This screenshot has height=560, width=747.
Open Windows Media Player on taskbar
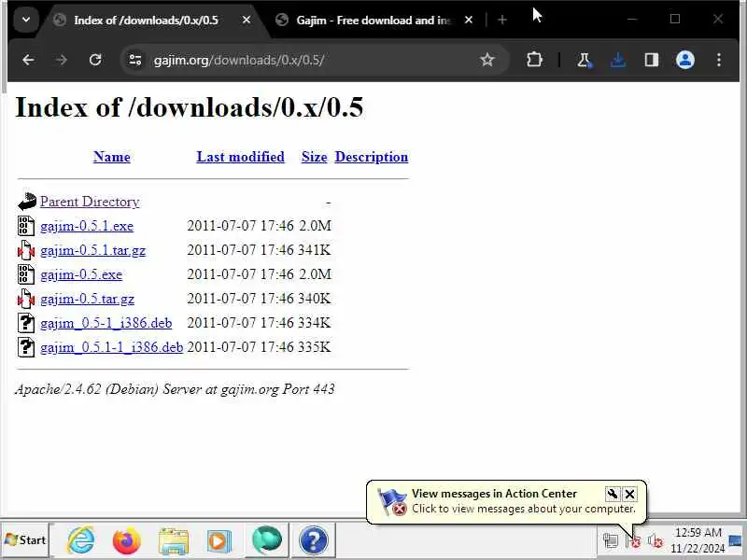point(219,541)
